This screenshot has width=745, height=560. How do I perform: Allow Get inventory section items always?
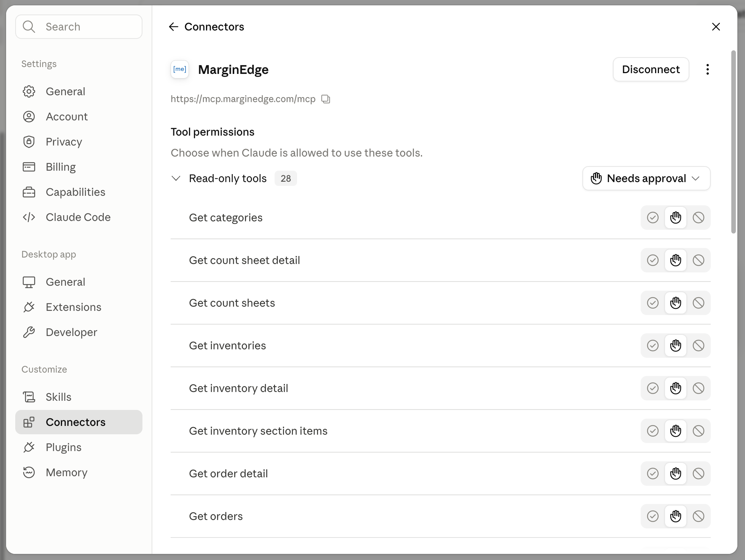pos(653,431)
